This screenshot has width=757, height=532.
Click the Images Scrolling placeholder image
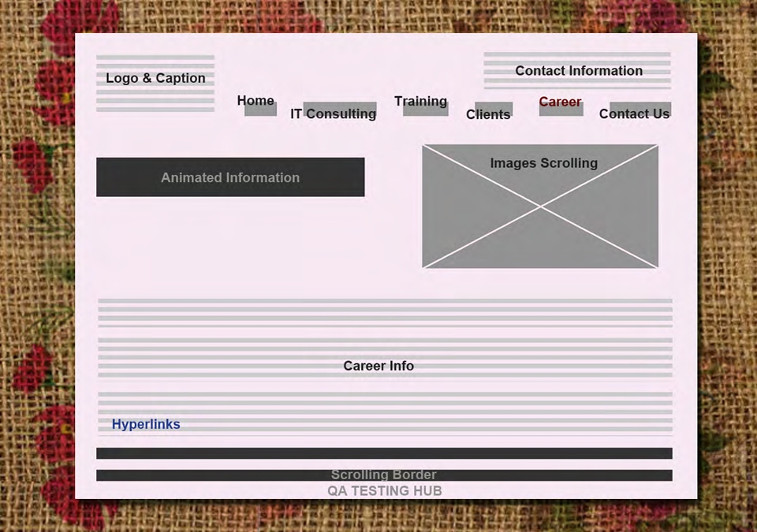point(540,206)
